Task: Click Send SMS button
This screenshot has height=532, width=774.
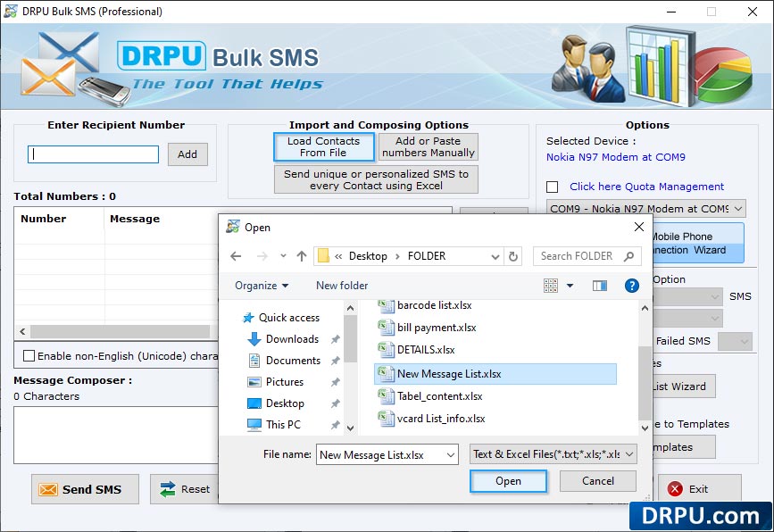Action: [x=85, y=489]
